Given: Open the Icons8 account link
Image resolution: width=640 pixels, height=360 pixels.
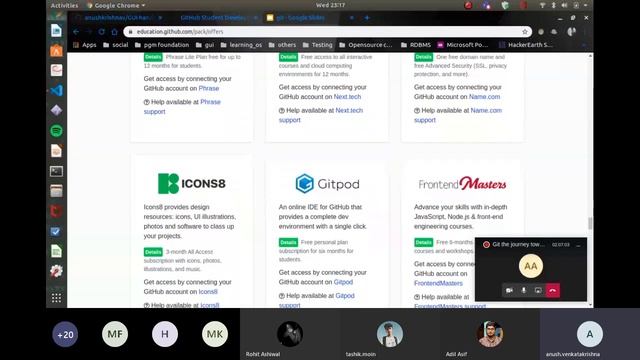Looking at the screenshot, I should [208, 292].
